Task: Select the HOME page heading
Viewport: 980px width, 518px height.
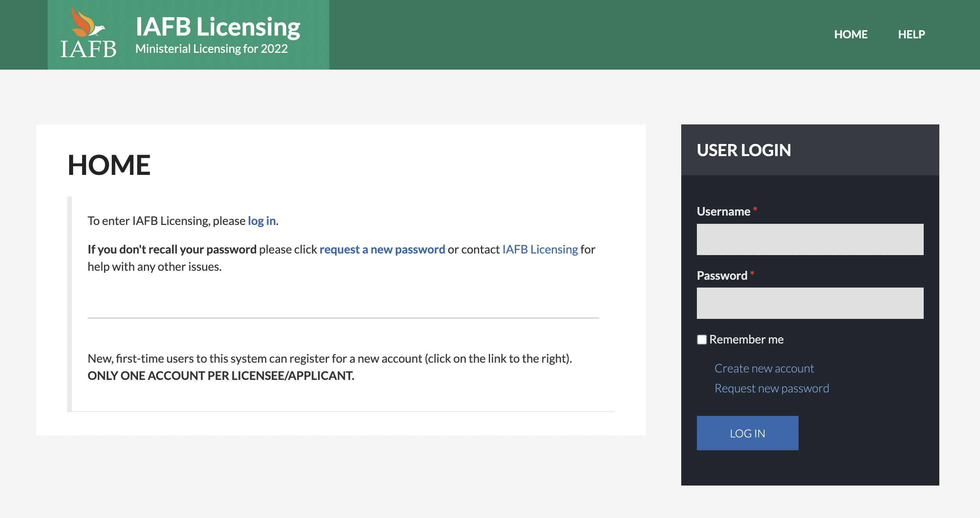Action: (109, 165)
